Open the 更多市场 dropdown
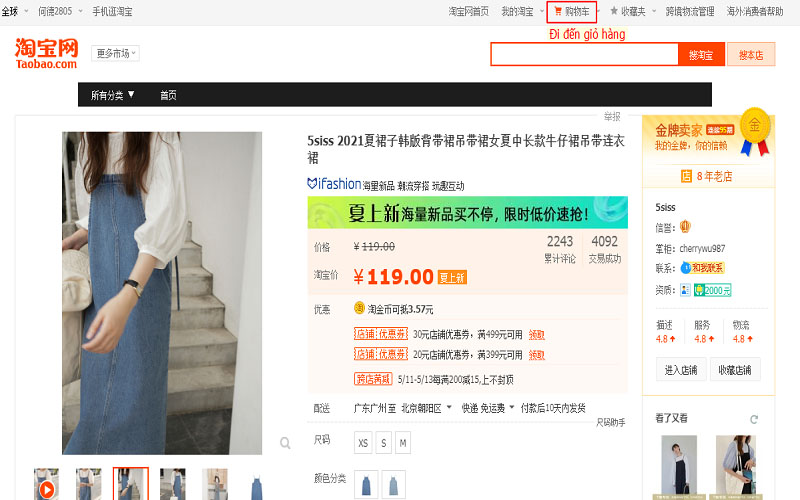 (x=116, y=53)
